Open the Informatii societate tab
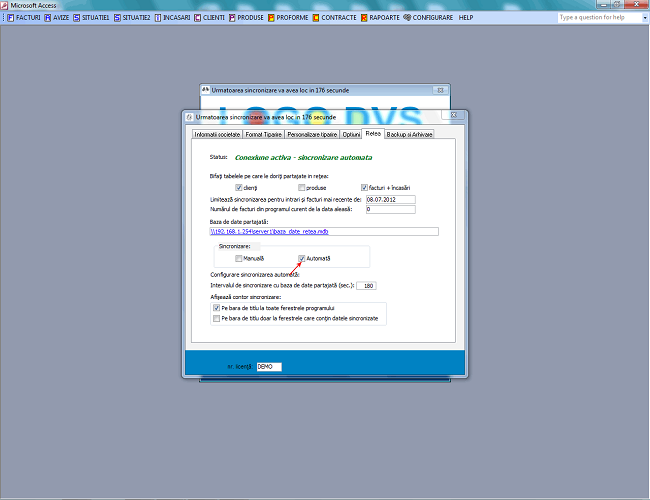The height and width of the screenshot is (500, 650). tap(217, 133)
